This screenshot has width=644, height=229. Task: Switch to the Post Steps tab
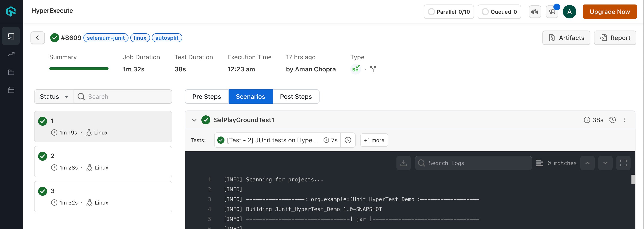[296, 97]
